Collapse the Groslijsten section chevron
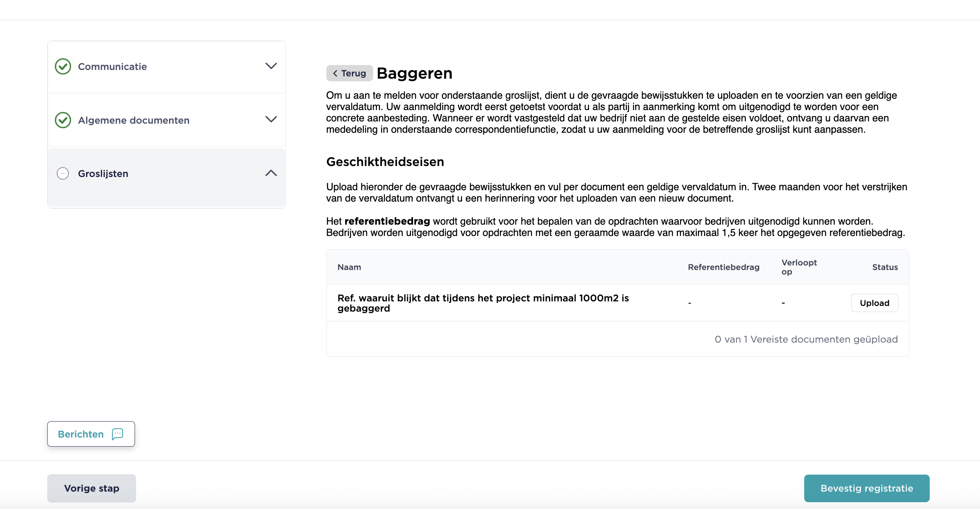The width and height of the screenshot is (980, 509). tap(271, 173)
